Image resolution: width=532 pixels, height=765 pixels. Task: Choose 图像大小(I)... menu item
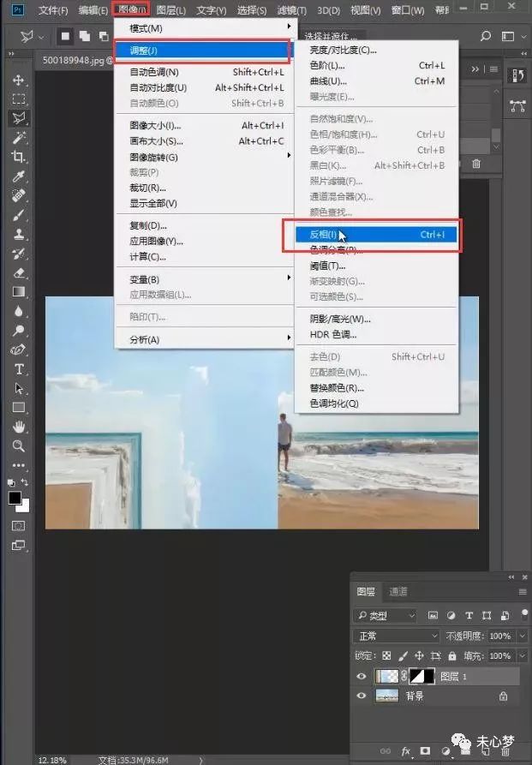pyautogui.click(x=204, y=125)
